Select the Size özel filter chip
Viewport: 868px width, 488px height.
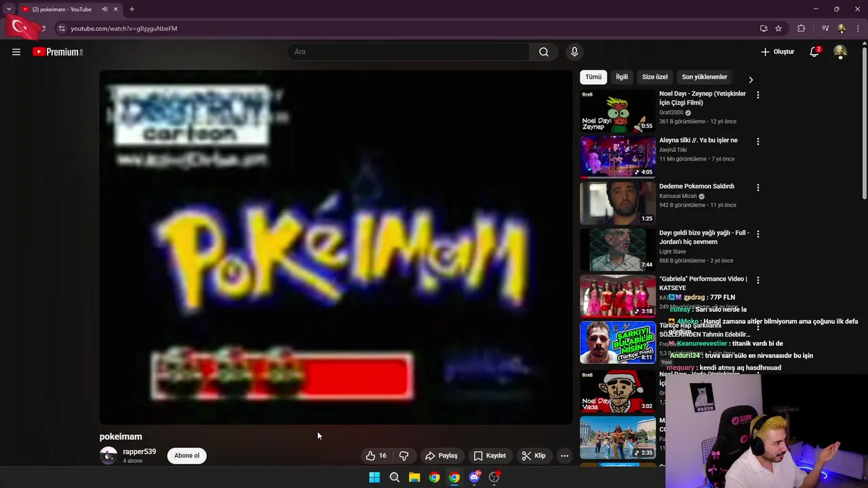tap(655, 77)
